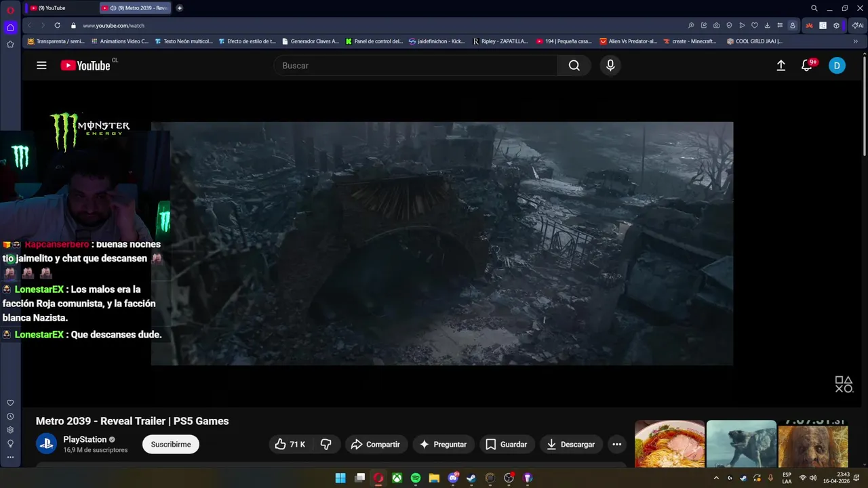The width and height of the screenshot is (868, 488).
Task: Go to YouTube home via the logo
Action: 85,65
